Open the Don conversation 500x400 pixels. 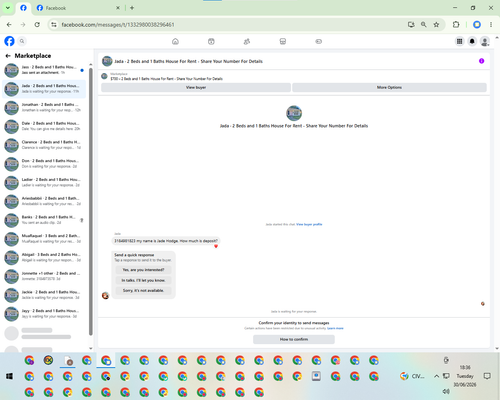tap(44, 164)
